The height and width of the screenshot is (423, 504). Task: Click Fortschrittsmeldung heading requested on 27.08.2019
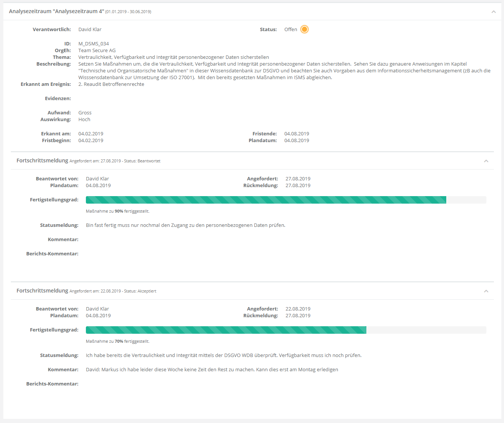click(42, 160)
